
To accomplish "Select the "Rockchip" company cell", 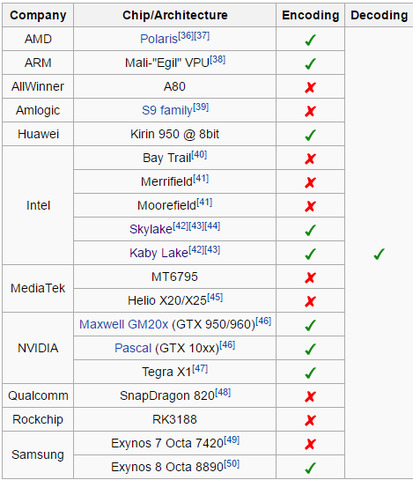I will tap(38, 419).
